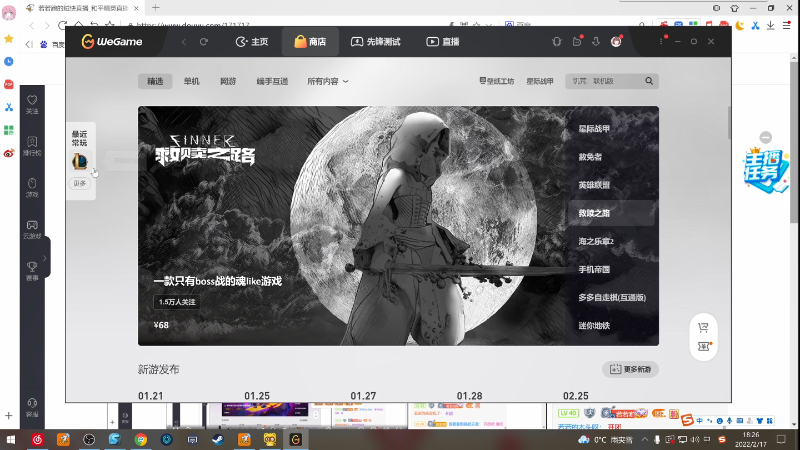Open the 直播 tab in WeGame
Viewport: 800px width, 450px height.
click(x=443, y=42)
